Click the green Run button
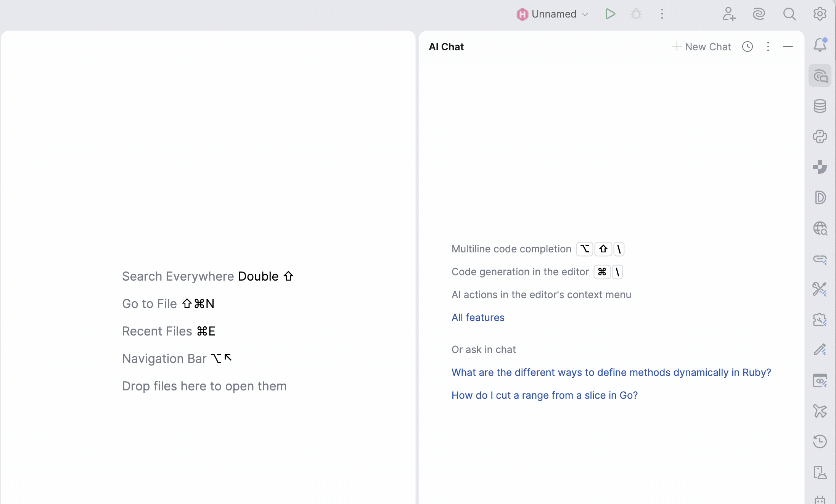Image resolution: width=836 pixels, height=504 pixels. click(x=610, y=14)
